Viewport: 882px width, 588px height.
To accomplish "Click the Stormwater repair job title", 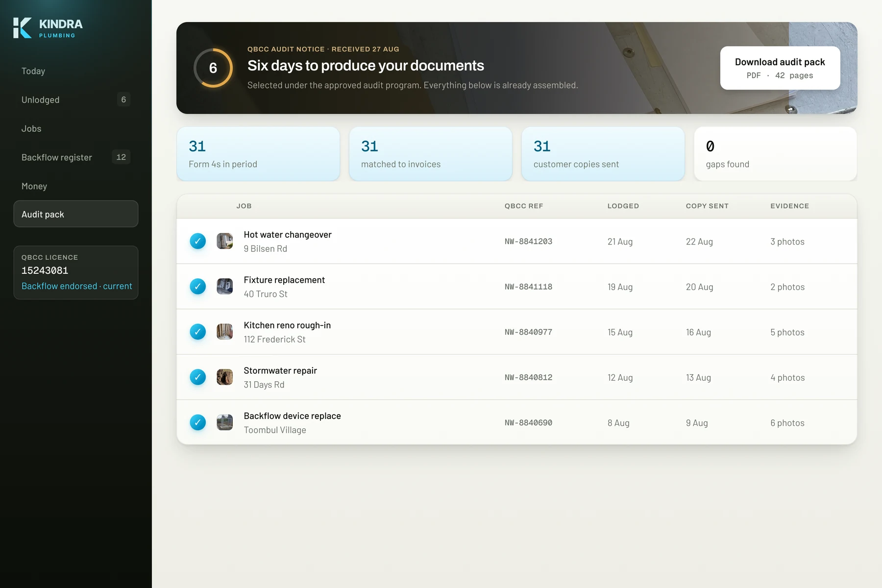I will (x=280, y=370).
